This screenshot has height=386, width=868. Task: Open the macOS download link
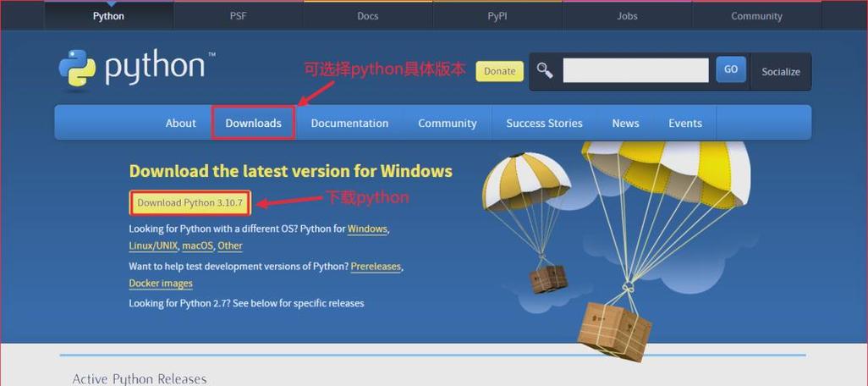198,245
